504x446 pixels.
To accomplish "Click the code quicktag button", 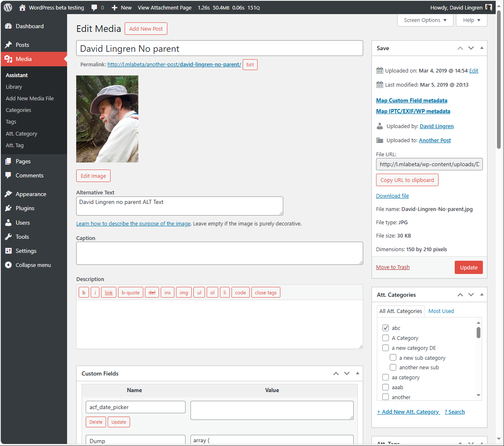I will click(240, 292).
